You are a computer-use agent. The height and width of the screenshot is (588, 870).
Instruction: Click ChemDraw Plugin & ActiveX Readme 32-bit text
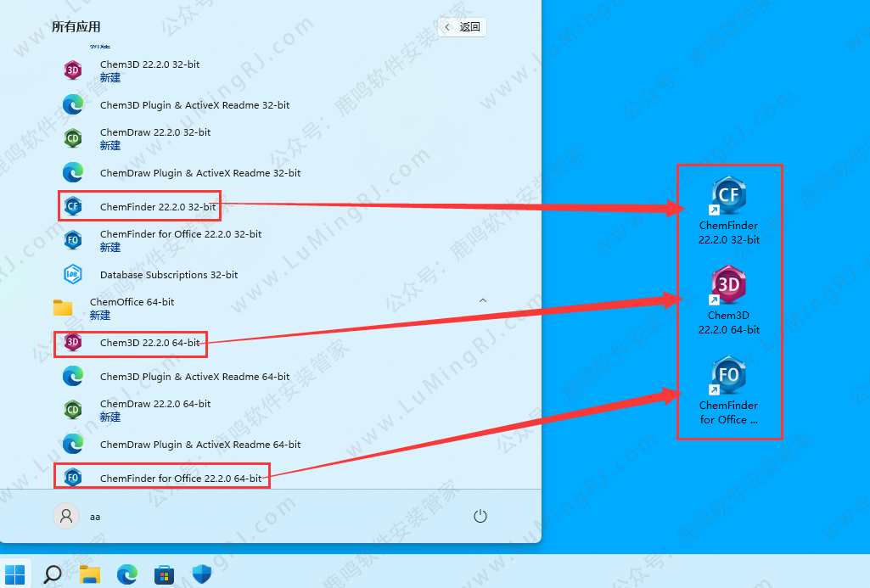click(x=200, y=172)
